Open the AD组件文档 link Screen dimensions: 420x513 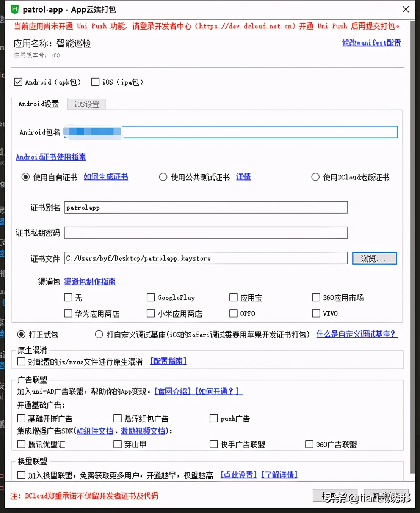coord(95,431)
